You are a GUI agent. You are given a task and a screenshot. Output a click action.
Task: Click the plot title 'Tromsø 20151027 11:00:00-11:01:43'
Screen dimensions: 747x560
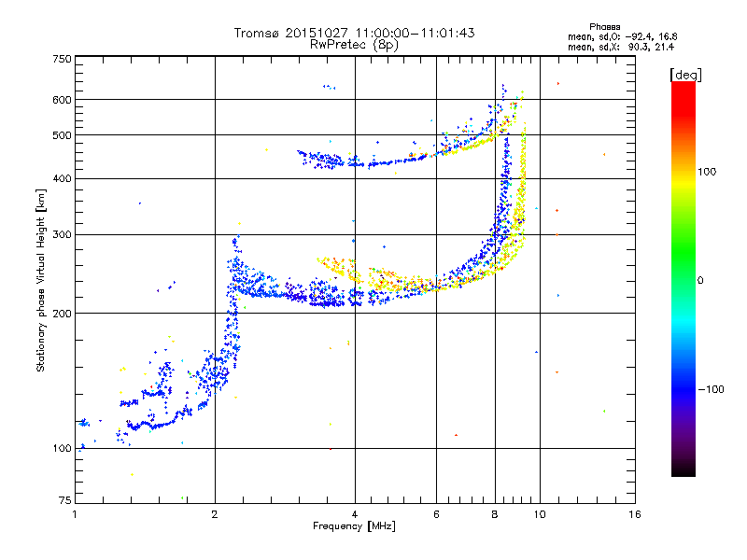(x=354, y=33)
